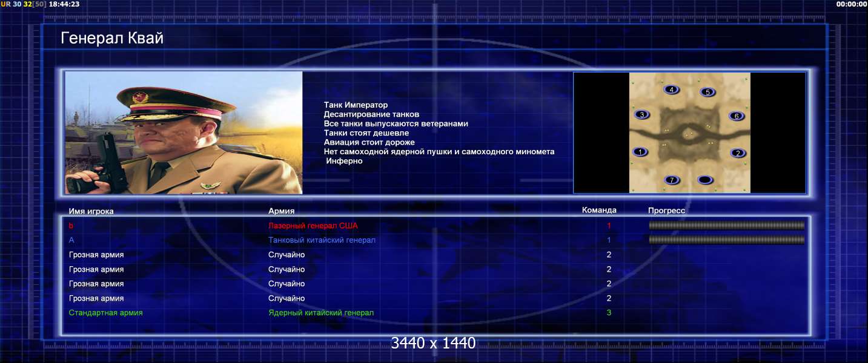Click the unnumbered blank start position marker
The image size is (868, 363).
pos(705,180)
